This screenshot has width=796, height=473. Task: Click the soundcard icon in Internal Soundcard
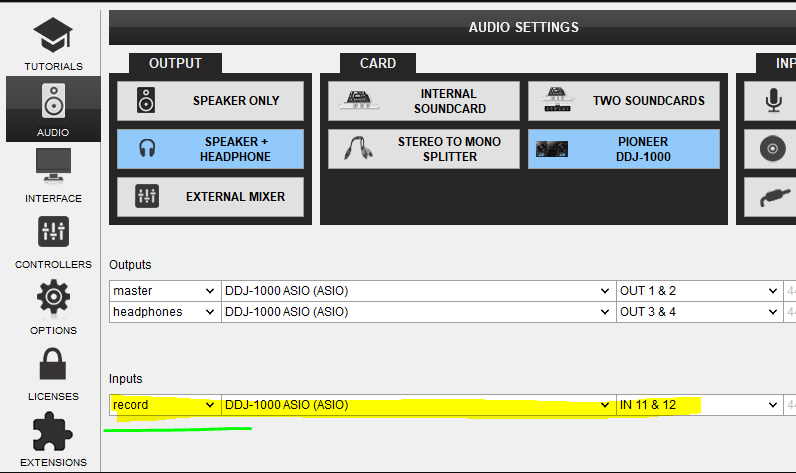click(359, 99)
